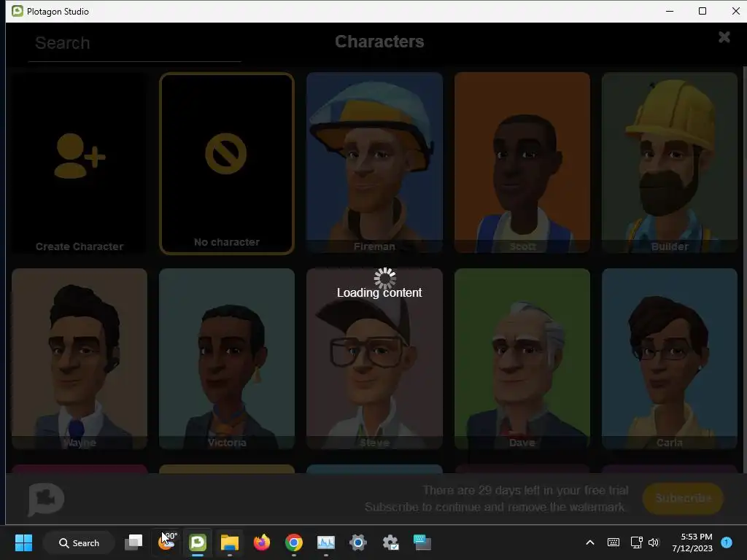
Task: Open the weather widget icon
Action: pos(166,542)
